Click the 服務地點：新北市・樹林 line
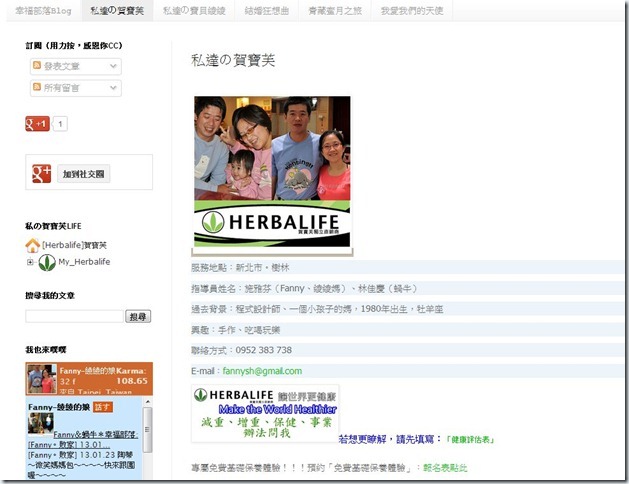 point(240,267)
